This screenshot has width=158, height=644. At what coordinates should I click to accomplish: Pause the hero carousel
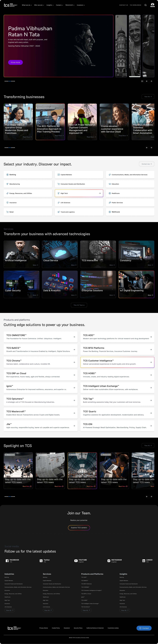tap(142, 81)
